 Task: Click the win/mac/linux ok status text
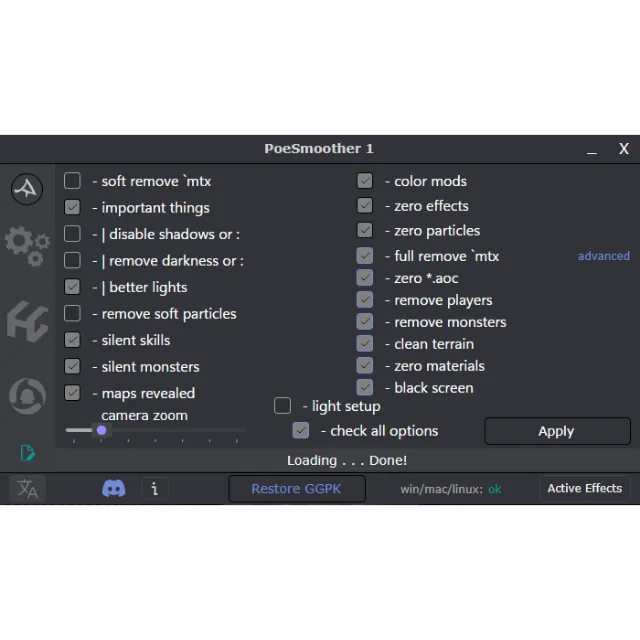pos(494,490)
